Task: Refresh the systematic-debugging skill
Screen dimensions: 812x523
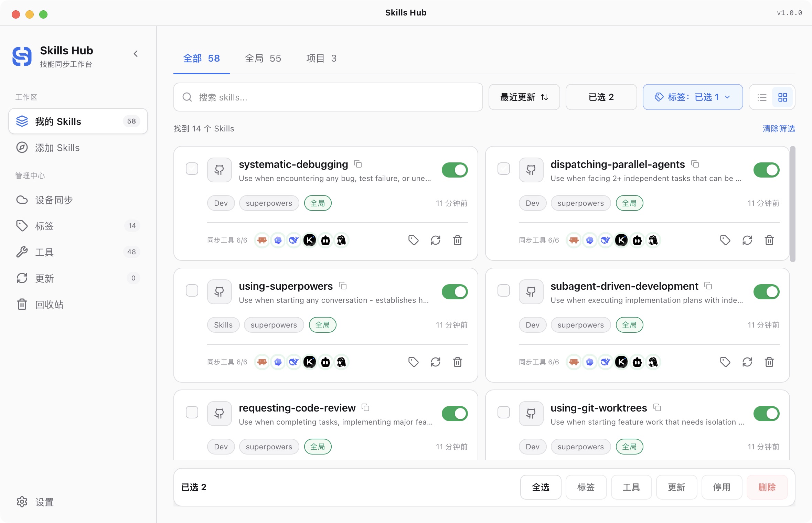Action: click(436, 240)
